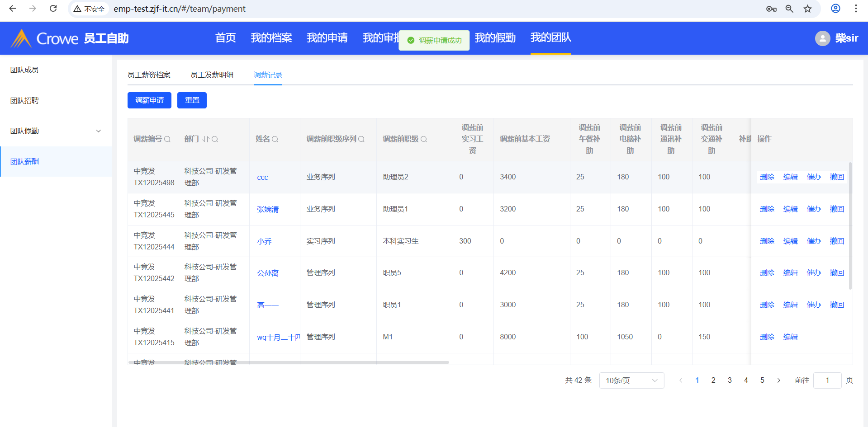Click user avatar icon next to 柴sir
This screenshot has width=868, height=427.
822,38
